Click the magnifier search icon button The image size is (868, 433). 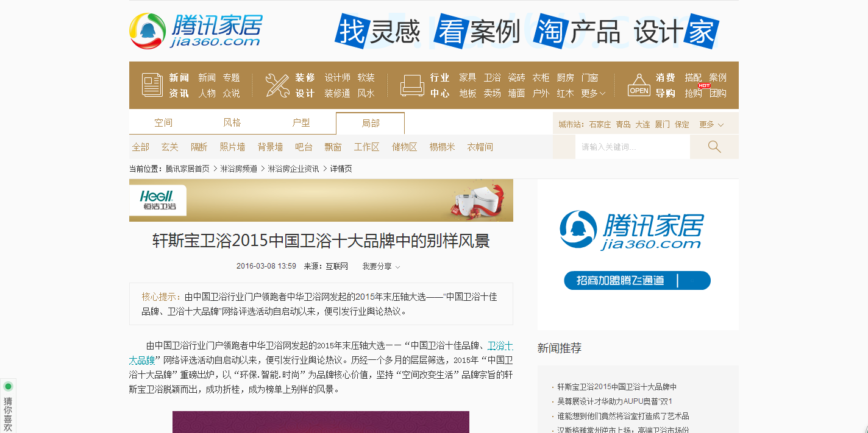[x=714, y=147]
